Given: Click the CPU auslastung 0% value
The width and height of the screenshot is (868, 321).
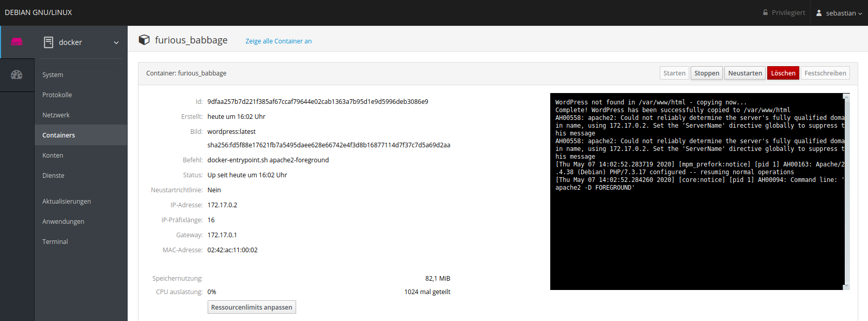Looking at the screenshot, I should pos(212,292).
